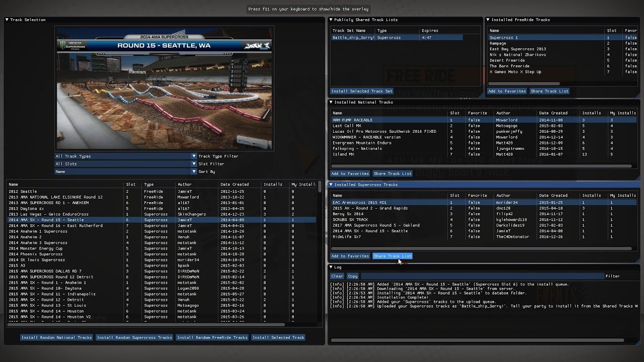Image resolution: width=644 pixels, height=362 pixels.
Task: Collapse the Track Selection panel triangle
Action: coord(7,20)
